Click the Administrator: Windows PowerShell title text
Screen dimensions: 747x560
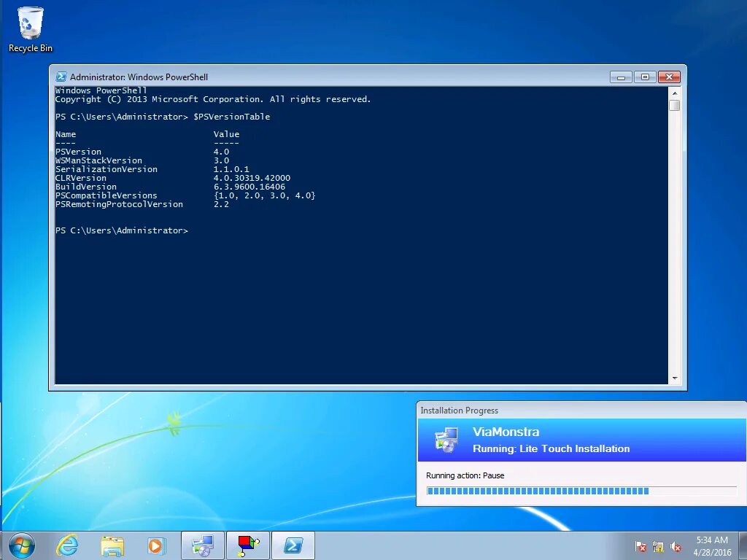tap(139, 77)
